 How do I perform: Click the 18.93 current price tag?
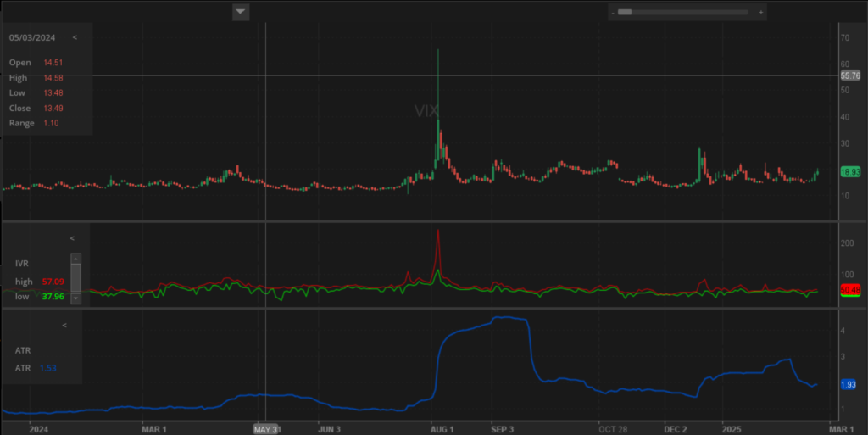click(850, 172)
